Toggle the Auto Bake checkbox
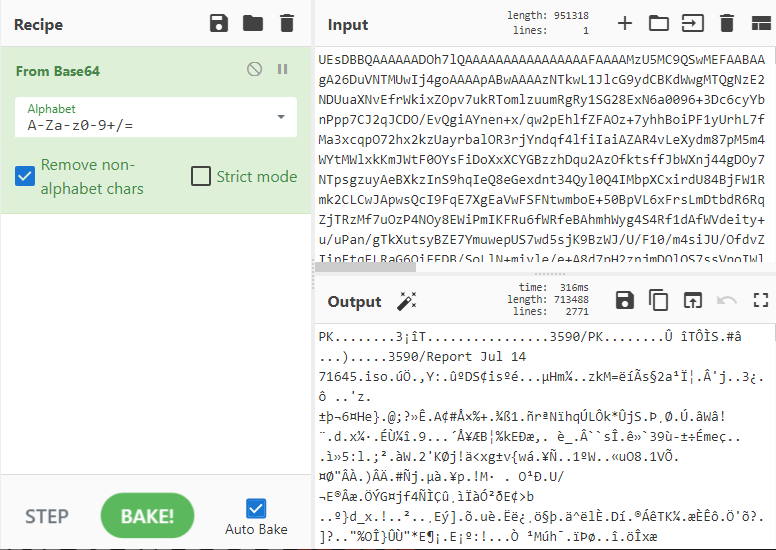Viewport: 776px width, 550px height. pos(256,508)
